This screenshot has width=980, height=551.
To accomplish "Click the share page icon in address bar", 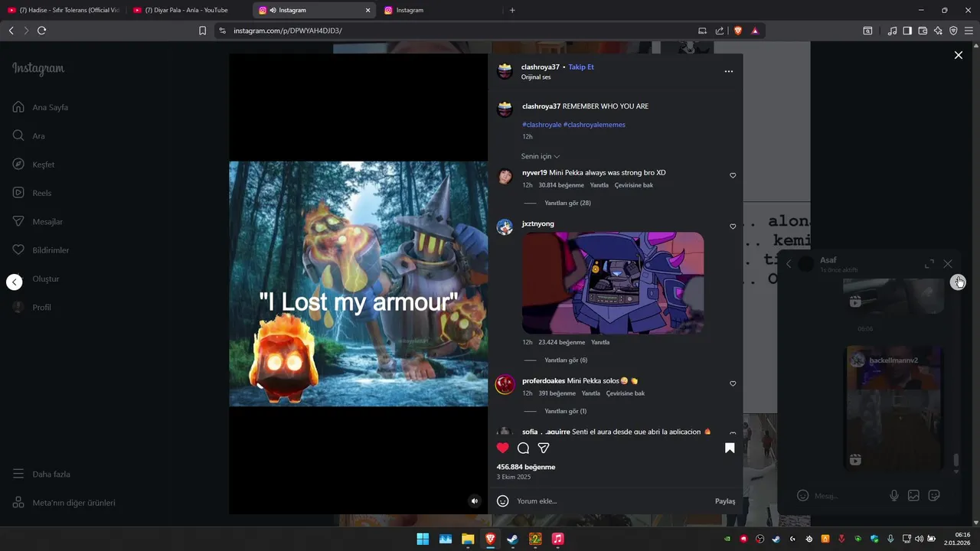I will [720, 31].
